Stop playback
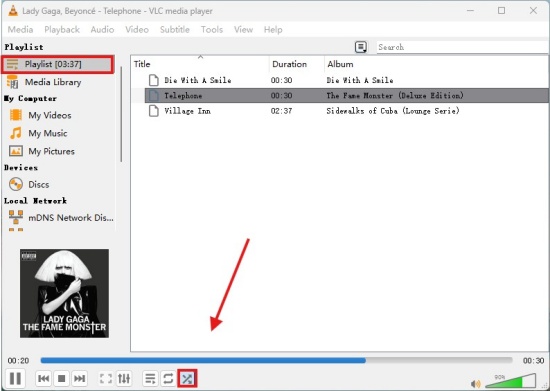The image size is (550, 391). (61, 379)
